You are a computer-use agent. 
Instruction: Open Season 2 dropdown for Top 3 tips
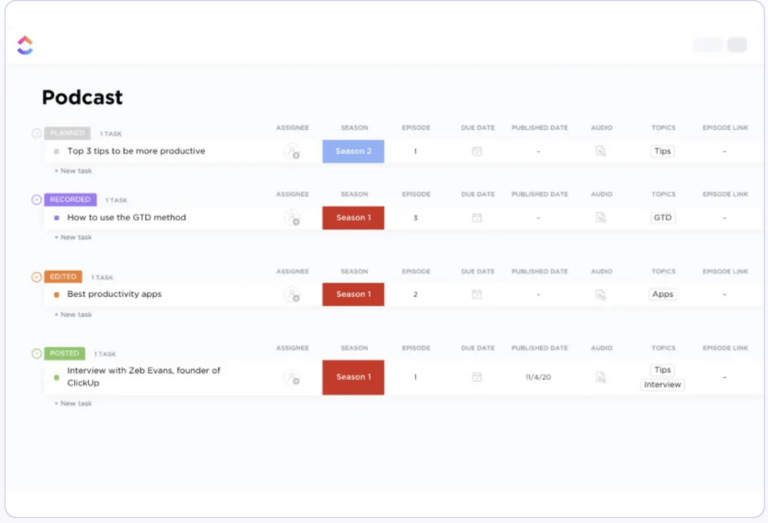point(353,151)
